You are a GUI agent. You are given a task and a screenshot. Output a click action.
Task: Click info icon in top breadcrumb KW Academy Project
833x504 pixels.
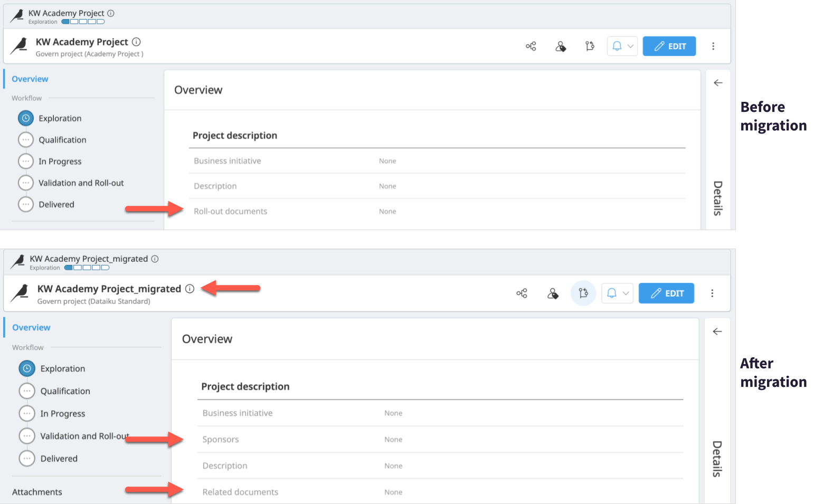tap(111, 13)
